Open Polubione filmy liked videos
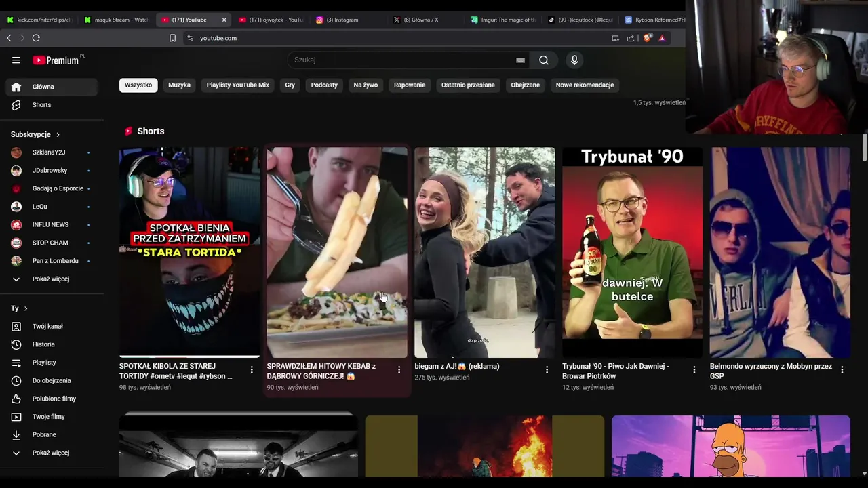This screenshot has height=488, width=868. [52, 399]
